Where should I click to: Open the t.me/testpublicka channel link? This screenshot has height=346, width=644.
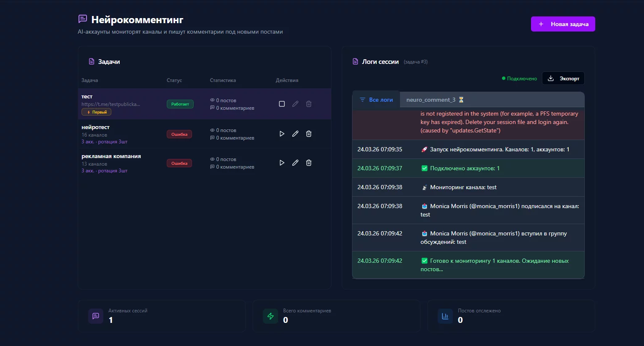point(111,104)
